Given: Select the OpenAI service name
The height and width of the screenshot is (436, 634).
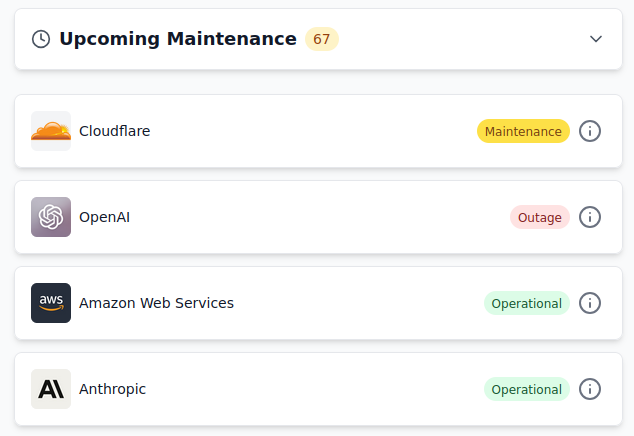Looking at the screenshot, I should [x=105, y=217].
